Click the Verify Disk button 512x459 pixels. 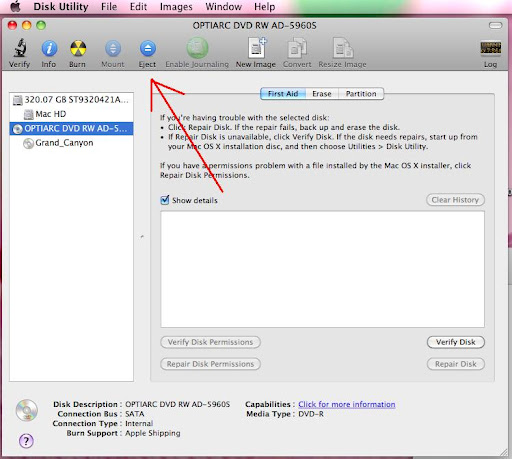pyautogui.click(x=456, y=342)
